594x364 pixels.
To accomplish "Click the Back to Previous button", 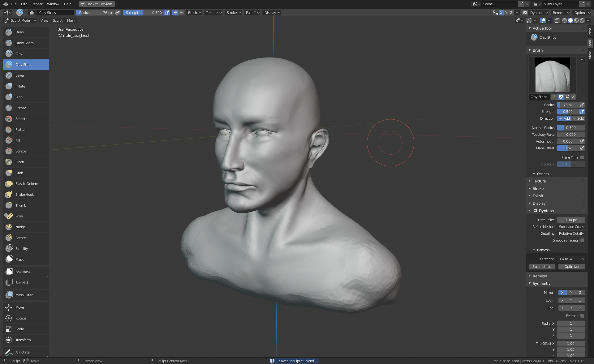I will [x=97, y=4].
